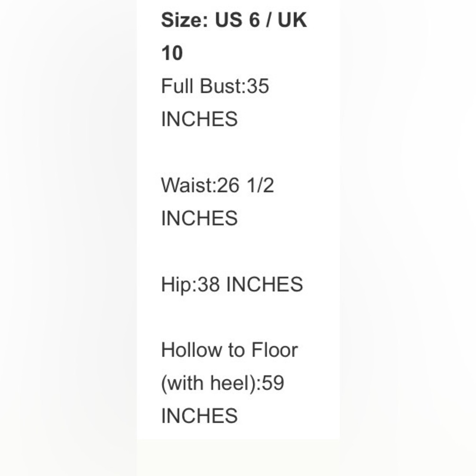Click the "1/2" fraction in Waist line
The height and width of the screenshot is (476, 476).
[x=260, y=185]
